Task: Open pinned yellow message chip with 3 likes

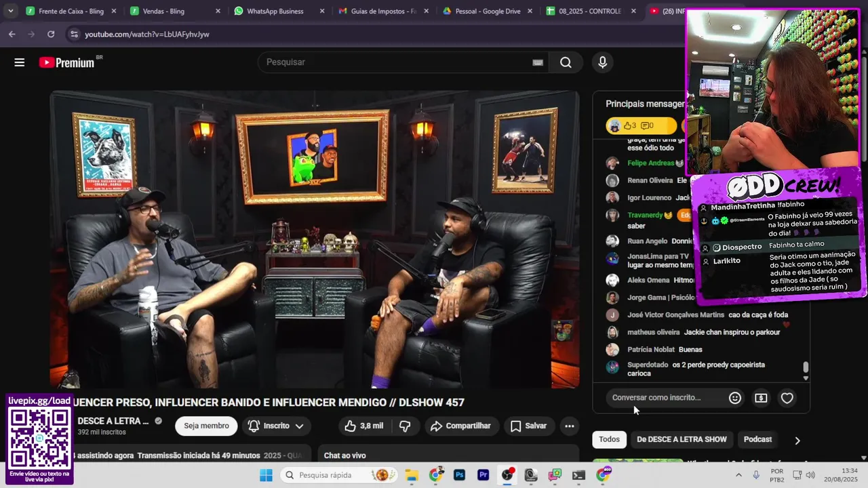Action: click(641, 125)
